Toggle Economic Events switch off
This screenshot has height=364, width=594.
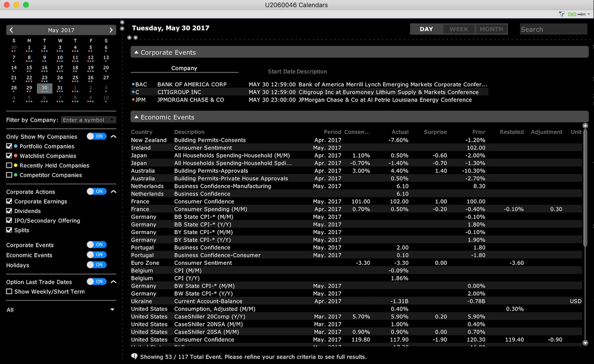[96, 255]
